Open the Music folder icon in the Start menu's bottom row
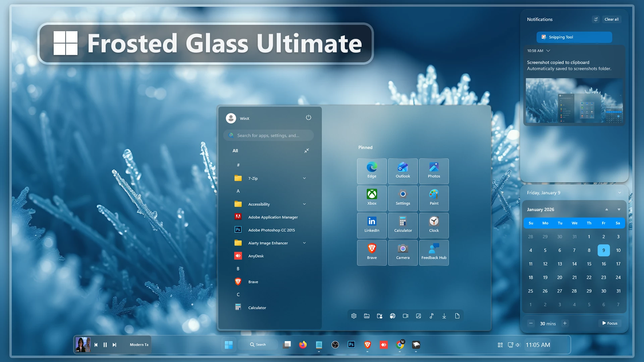The image size is (644, 362). click(x=431, y=316)
